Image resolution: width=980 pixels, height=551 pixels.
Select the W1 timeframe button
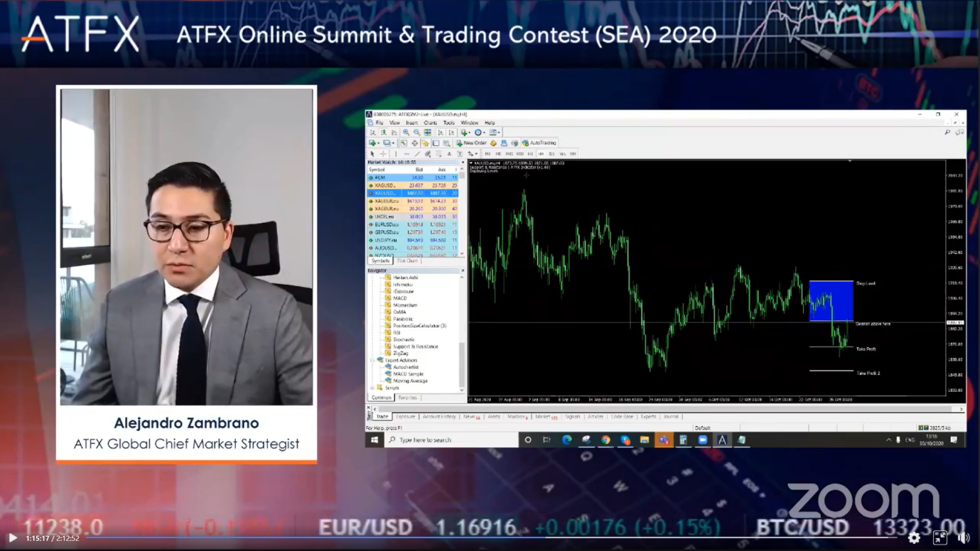pos(562,153)
